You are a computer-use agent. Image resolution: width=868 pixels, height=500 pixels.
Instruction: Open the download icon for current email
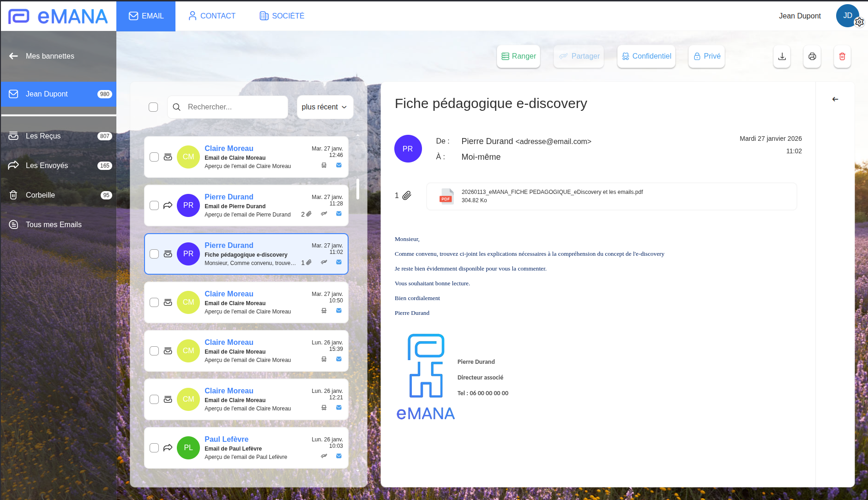781,56
